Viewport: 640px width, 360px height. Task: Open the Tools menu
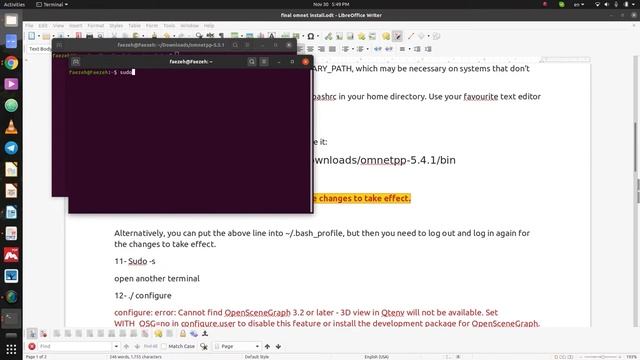pyautogui.click(x=169, y=25)
